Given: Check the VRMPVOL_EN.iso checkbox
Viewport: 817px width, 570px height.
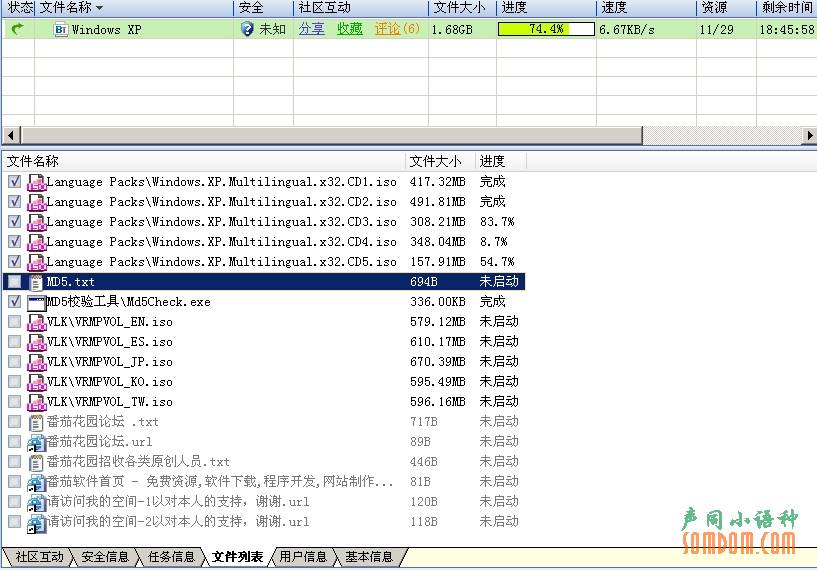Looking at the screenshot, I should click(x=15, y=321).
